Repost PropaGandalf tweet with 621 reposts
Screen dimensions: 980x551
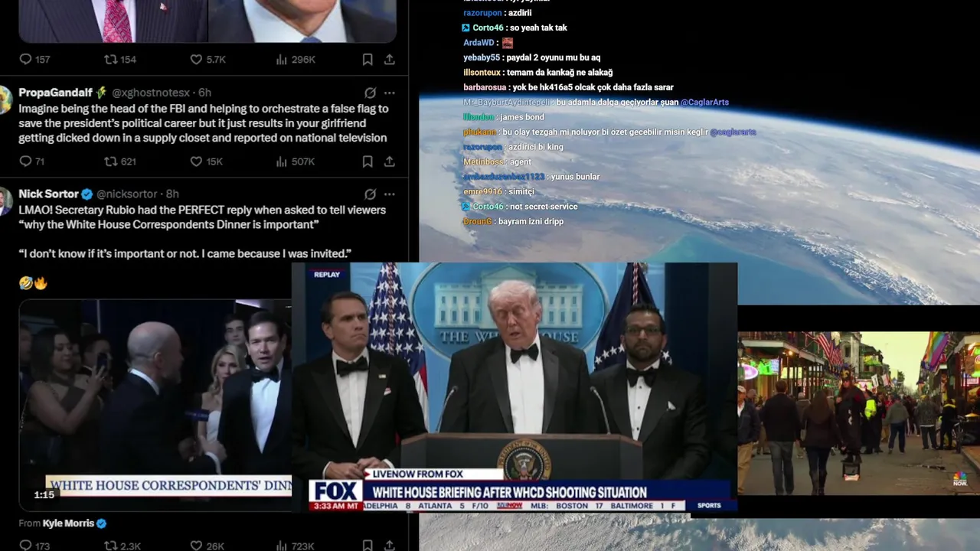coord(120,161)
